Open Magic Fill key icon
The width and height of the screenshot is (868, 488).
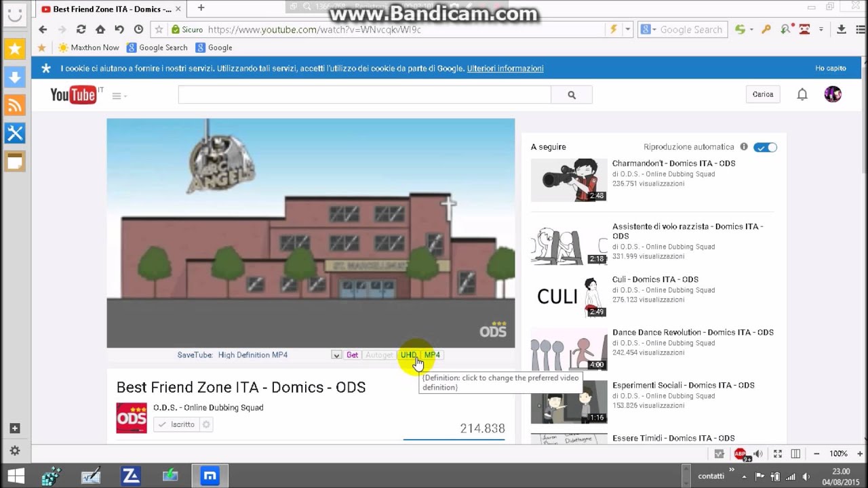(766, 29)
